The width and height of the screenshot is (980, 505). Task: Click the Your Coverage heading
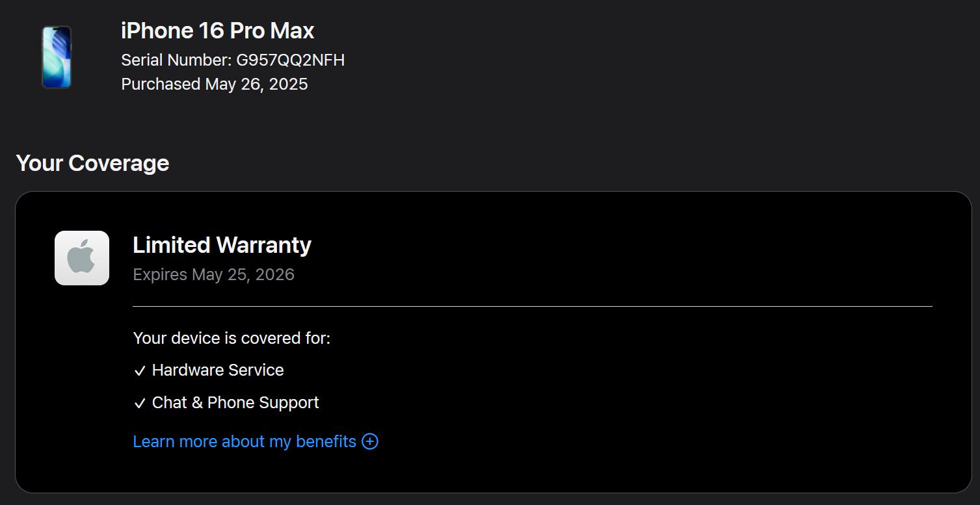pos(92,163)
